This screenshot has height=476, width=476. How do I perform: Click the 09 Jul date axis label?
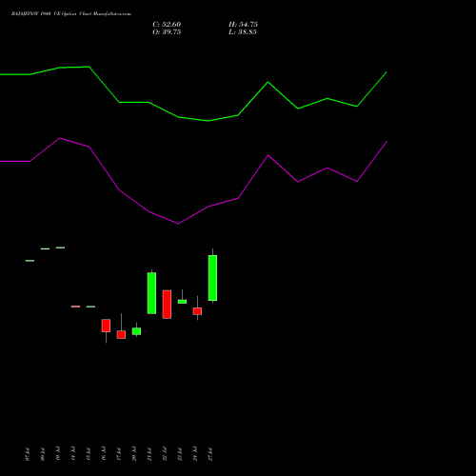pos(43,454)
